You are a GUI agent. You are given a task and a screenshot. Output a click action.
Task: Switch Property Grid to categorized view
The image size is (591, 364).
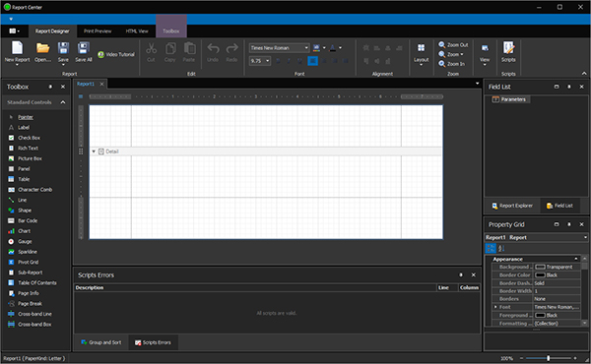pyautogui.click(x=491, y=248)
